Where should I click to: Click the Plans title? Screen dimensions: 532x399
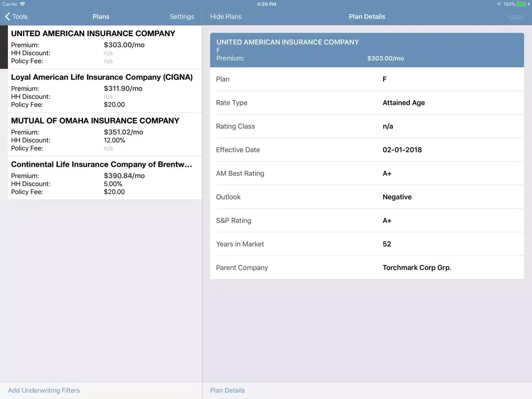pos(101,17)
